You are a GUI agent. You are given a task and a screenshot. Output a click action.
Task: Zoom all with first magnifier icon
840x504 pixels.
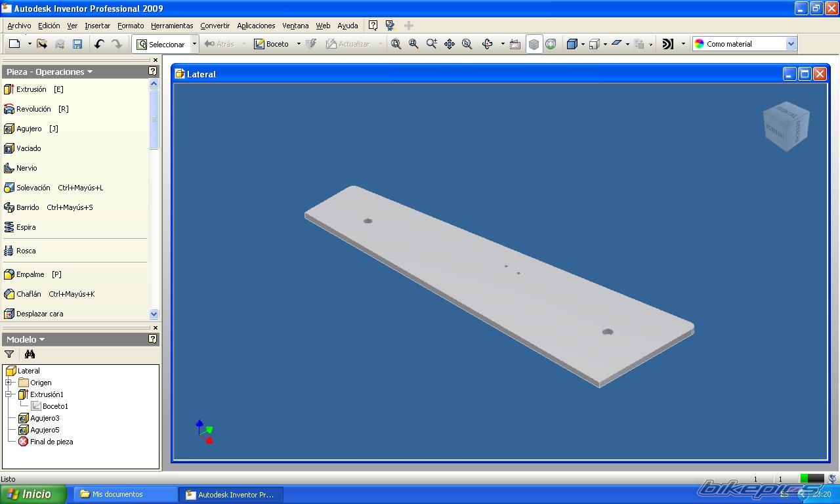coord(396,44)
